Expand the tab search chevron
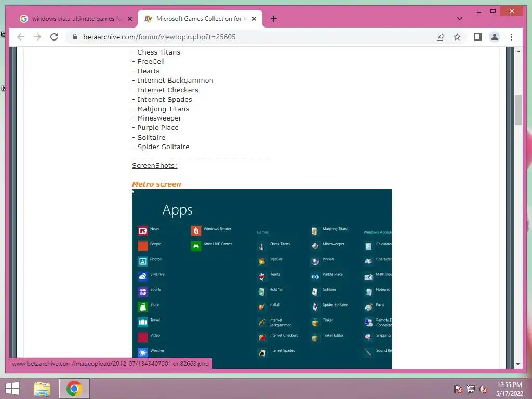The width and height of the screenshot is (532, 399). [460, 19]
